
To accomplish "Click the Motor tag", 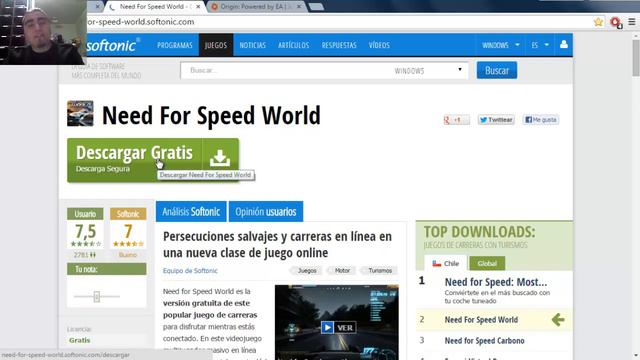I will click(x=342, y=271).
